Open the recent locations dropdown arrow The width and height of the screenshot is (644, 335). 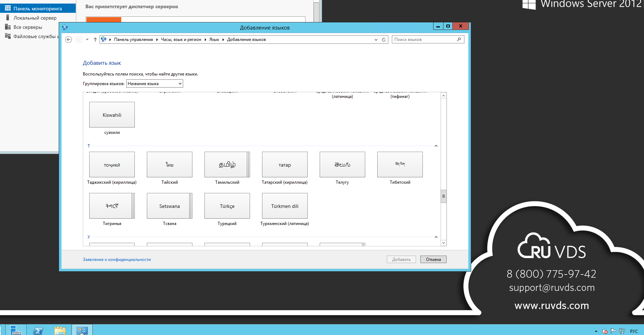87,40
